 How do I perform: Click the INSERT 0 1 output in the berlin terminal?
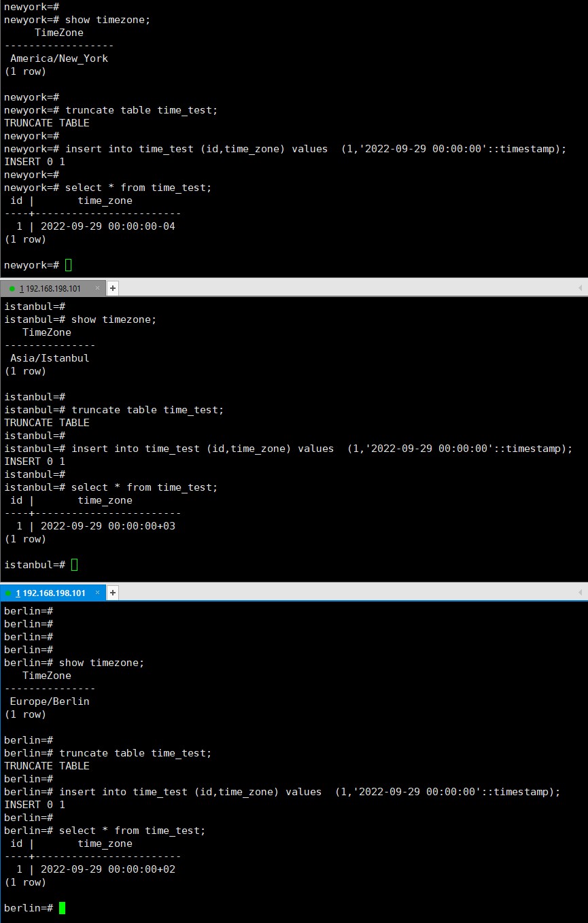click(34, 804)
